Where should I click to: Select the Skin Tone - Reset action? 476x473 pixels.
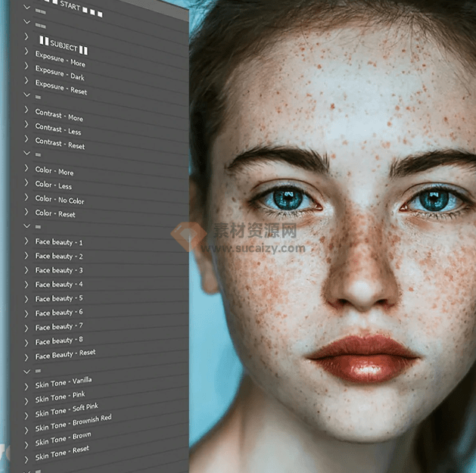pyautogui.click(x=62, y=453)
